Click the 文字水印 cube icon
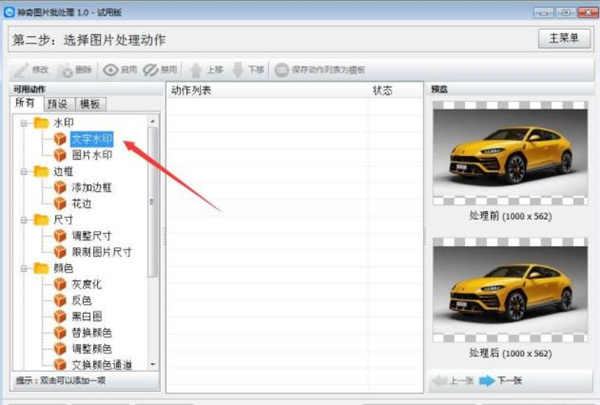This screenshot has width=600, height=405. tap(60, 139)
